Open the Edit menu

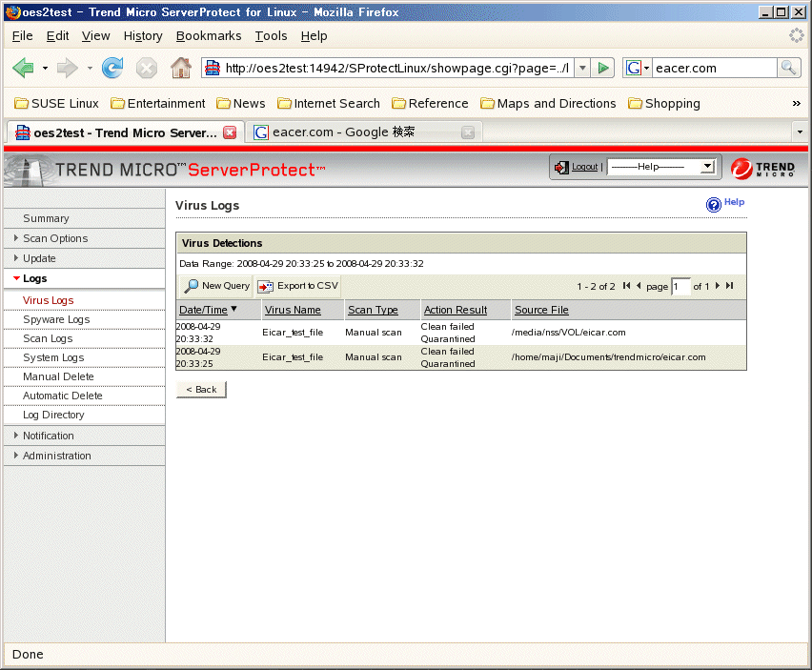[57, 35]
